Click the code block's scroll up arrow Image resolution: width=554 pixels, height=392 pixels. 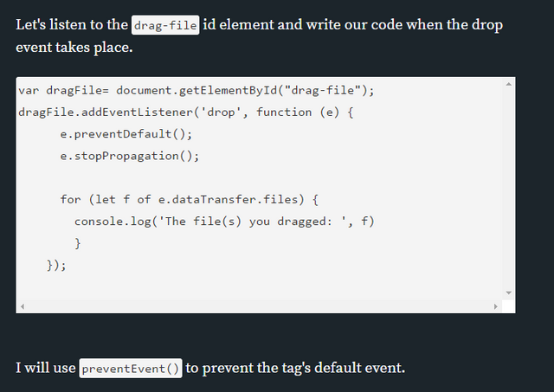click(508, 84)
